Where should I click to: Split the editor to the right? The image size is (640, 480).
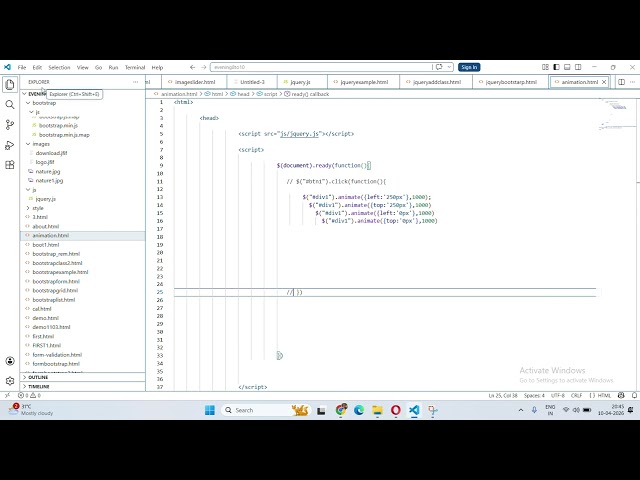[x=621, y=82]
